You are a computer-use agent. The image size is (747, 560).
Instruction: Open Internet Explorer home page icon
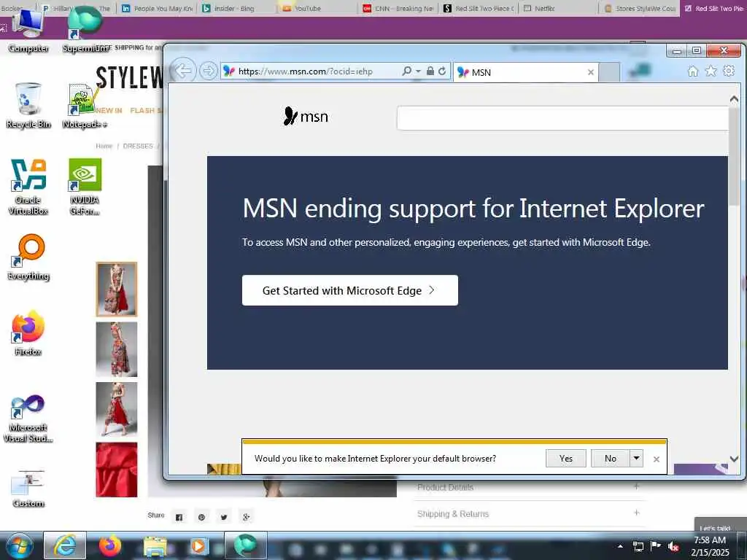(x=693, y=71)
